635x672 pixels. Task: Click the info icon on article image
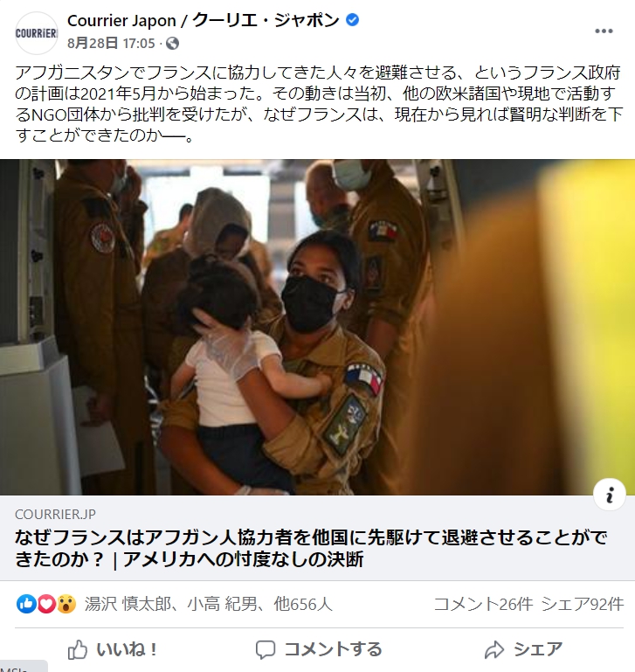(610, 494)
